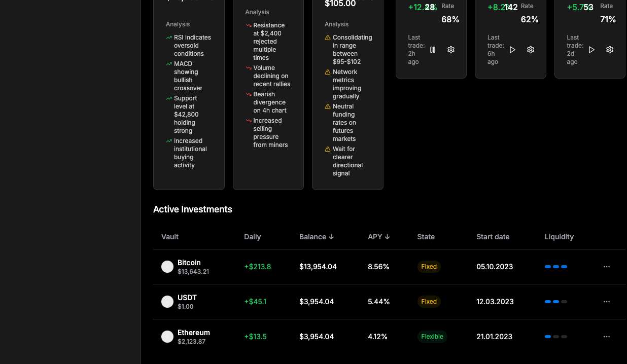Click Ethereum liquidity indicator bars
Viewport: 627px width, 364px height.
[x=556, y=337]
